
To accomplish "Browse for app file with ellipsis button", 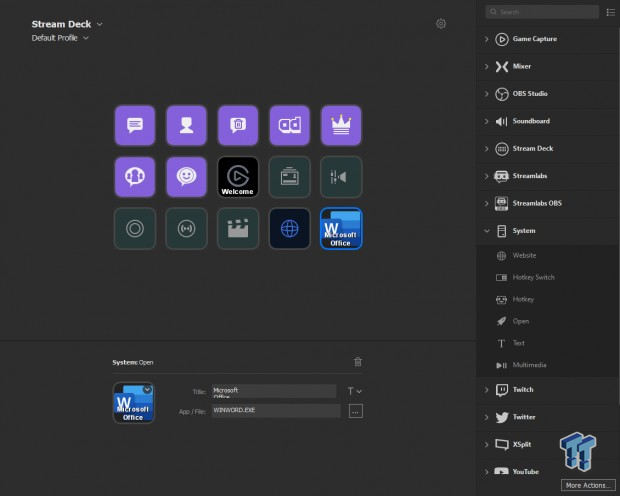I will [356, 411].
